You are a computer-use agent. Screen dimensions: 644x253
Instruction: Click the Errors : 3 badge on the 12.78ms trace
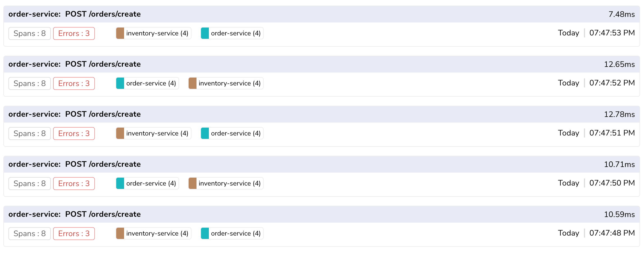click(x=74, y=133)
